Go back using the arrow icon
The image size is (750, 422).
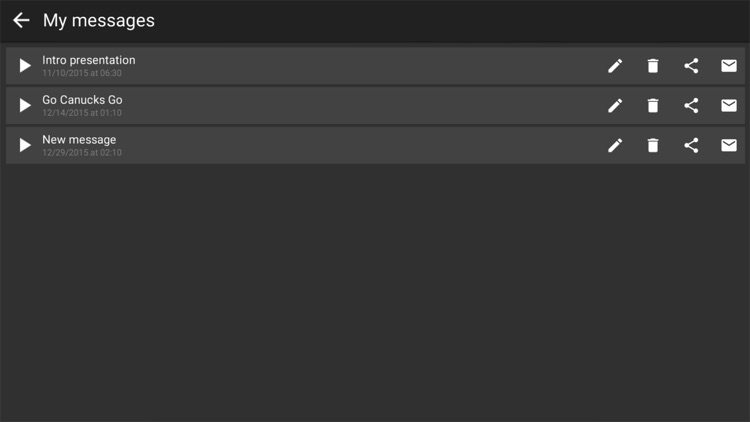(x=21, y=20)
